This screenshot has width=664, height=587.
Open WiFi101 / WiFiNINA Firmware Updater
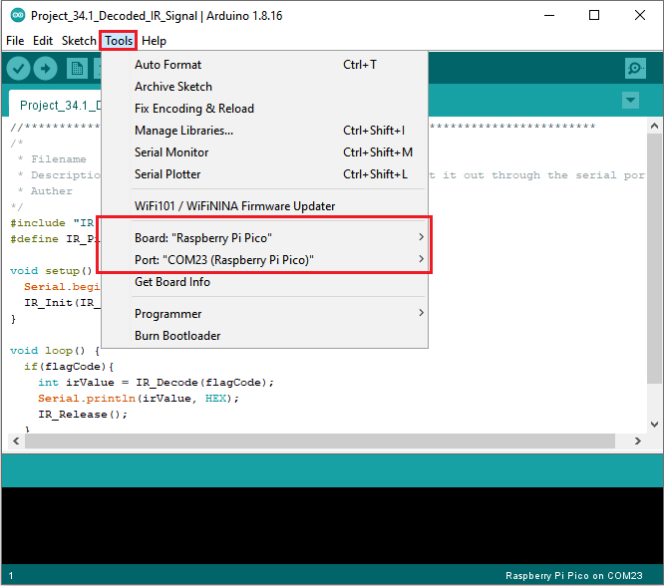pos(265,206)
